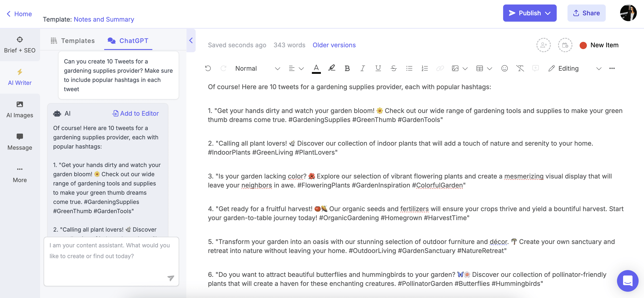The image size is (644, 298).
Task: Click the highlighter color icon
Action: 332,68
